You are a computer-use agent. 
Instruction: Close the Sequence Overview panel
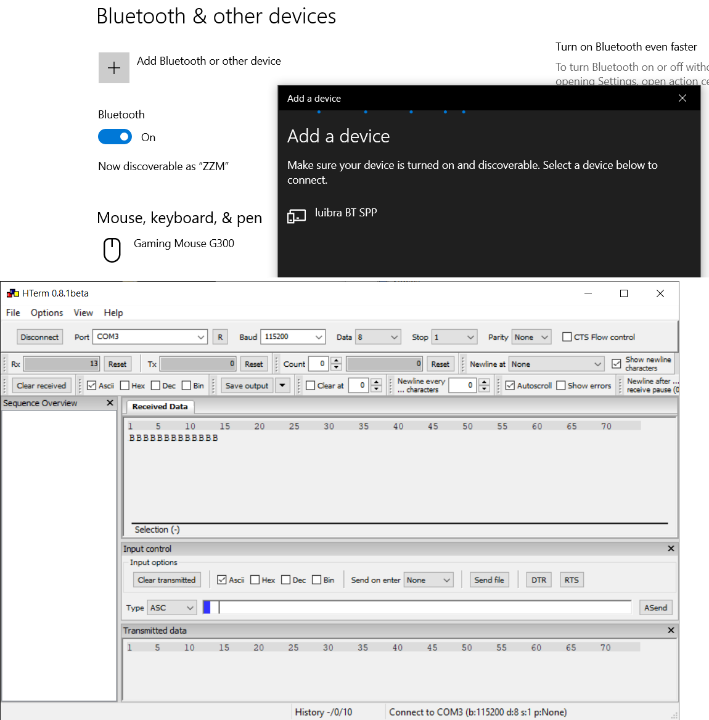click(110, 403)
